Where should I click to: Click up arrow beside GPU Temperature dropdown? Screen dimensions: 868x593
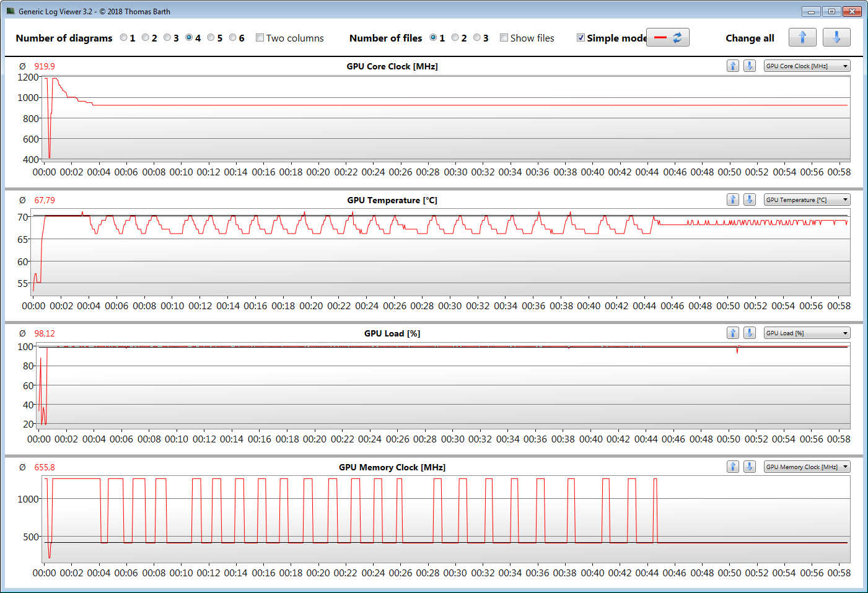[x=733, y=200]
